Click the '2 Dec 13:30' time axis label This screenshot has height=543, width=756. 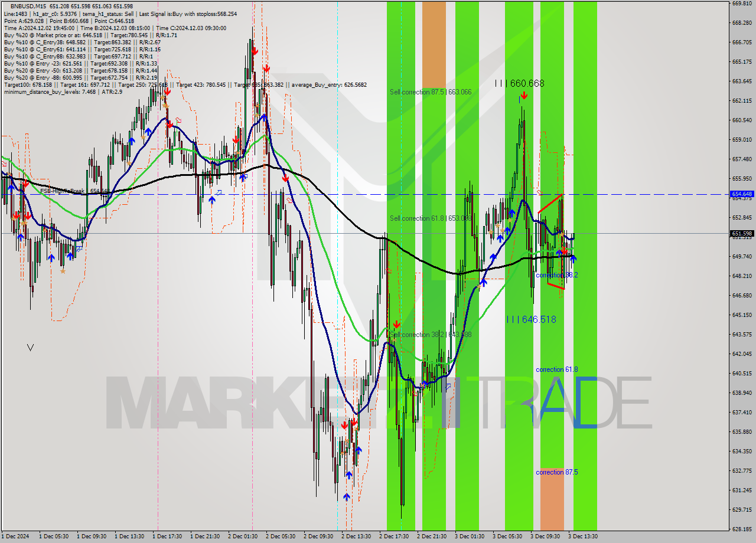click(356, 537)
